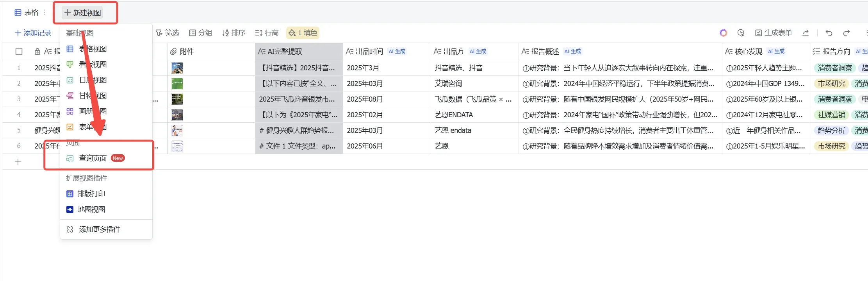This screenshot has width=868, height=281.
Task: Click the AI 生成 badge beside 出品方
Action: (478, 51)
